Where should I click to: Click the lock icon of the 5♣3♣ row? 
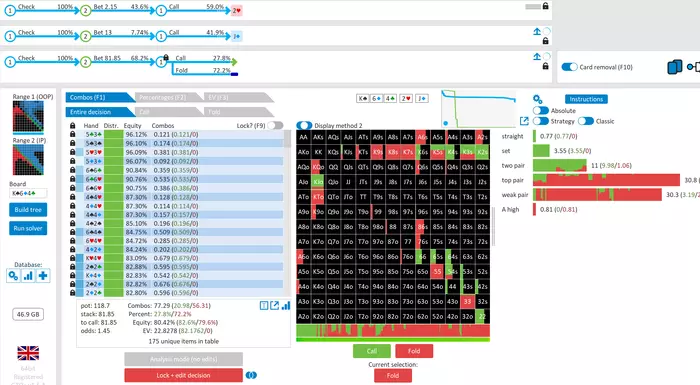click(x=72, y=134)
